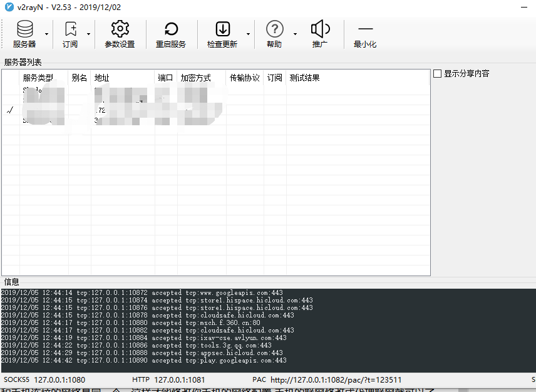Click the 推广 speaker icon
536x392 pixels.
[320, 29]
